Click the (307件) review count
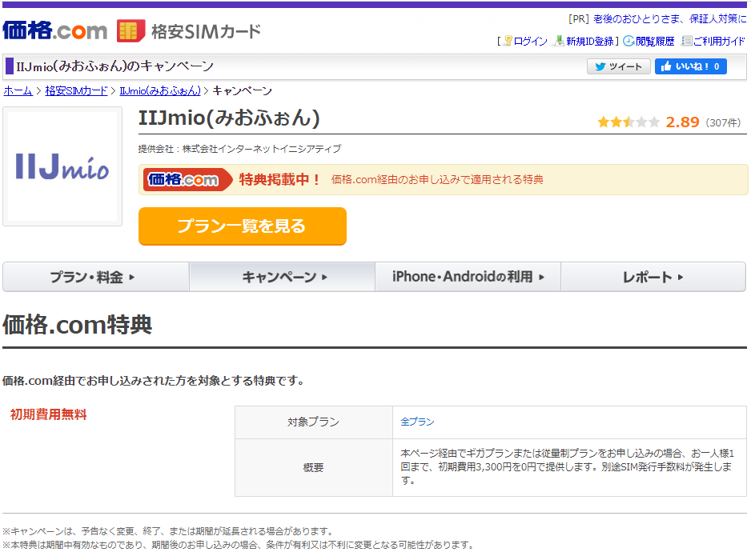This screenshot has height=560, width=751. [723, 123]
